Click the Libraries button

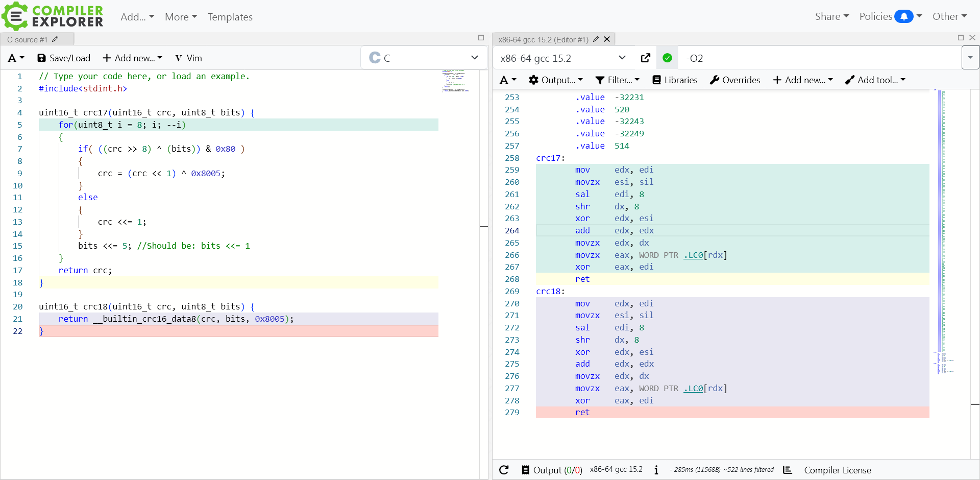click(x=675, y=80)
